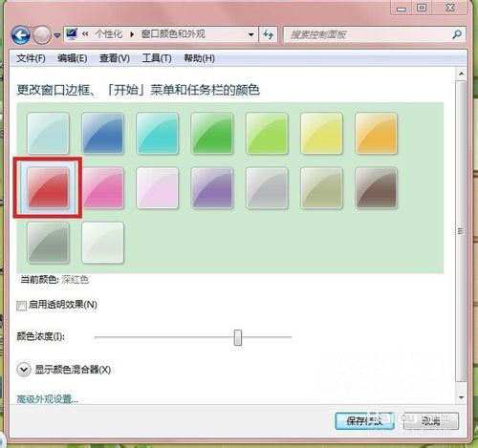Screen dimensions: 478x448
Task: Select the deep red color swatch
Action: click(48, 188)
